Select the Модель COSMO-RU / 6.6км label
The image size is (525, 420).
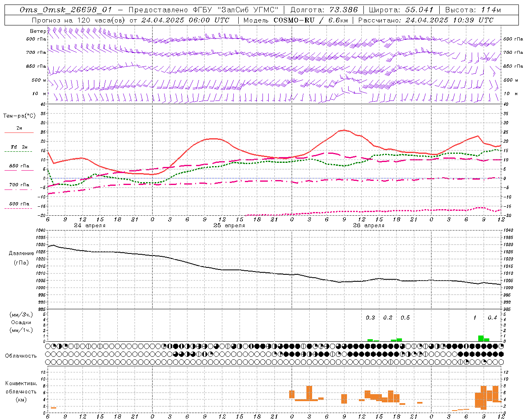tap(295, 20)
